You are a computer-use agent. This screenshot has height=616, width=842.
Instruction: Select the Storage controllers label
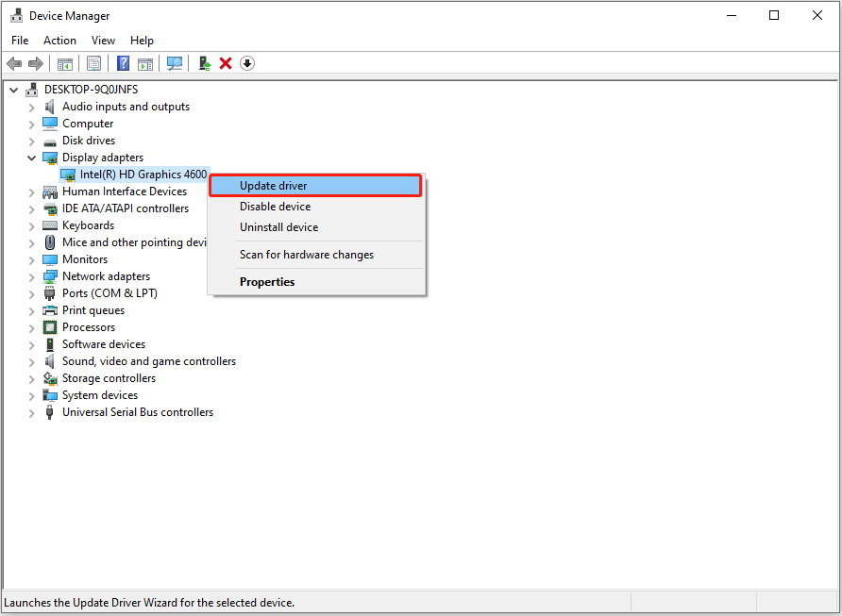(109, 378)
